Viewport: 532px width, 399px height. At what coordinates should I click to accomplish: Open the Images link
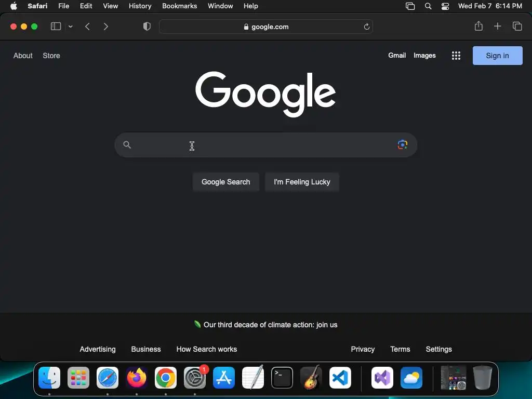pos(424,55)
